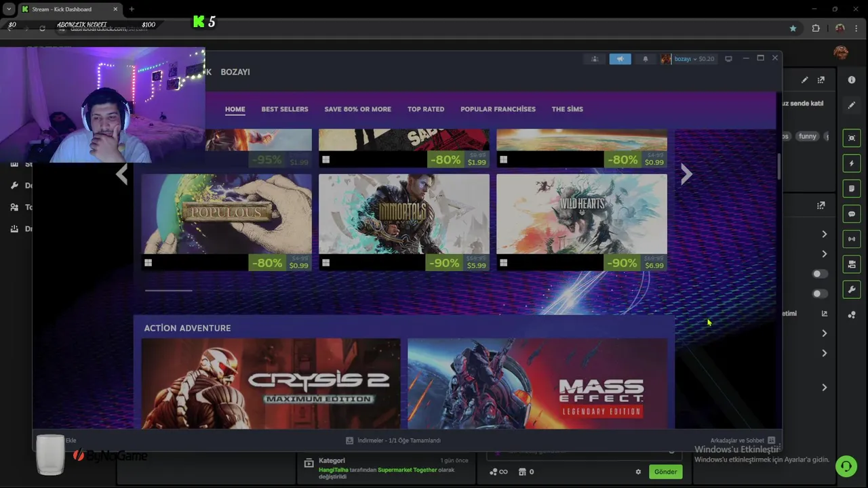This screenshot has height=488, width=868.
Task: Open Mass Effect Legendary Edition banner
Action: (x=537, y=384)
